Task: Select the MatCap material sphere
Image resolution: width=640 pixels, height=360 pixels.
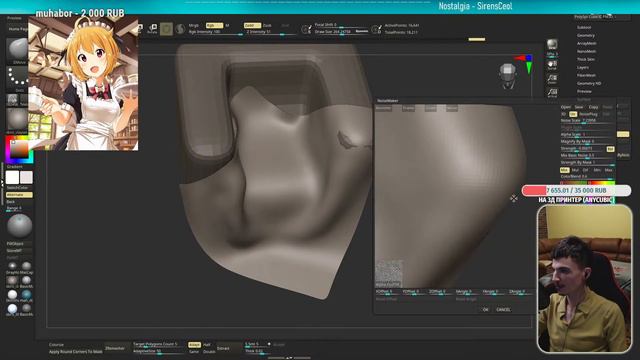Action: click(x=27, y=267)
